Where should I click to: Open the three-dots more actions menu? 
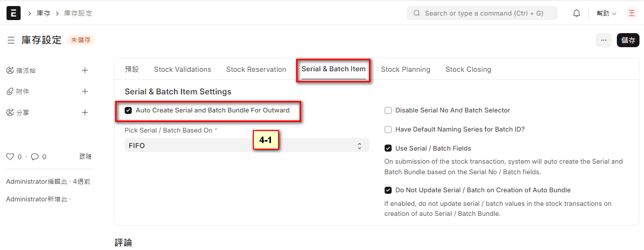click(604, 40)
